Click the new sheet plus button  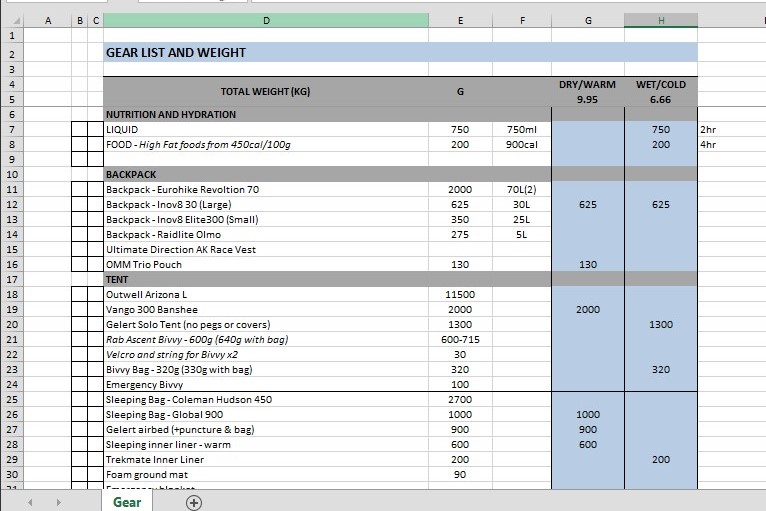point(194,502)
